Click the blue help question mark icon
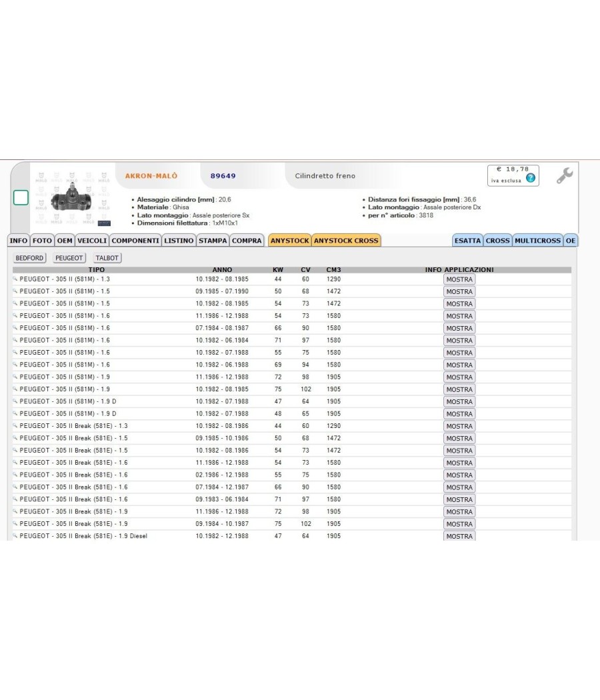Viewport: 600px width, 700px height. point(531,178)
